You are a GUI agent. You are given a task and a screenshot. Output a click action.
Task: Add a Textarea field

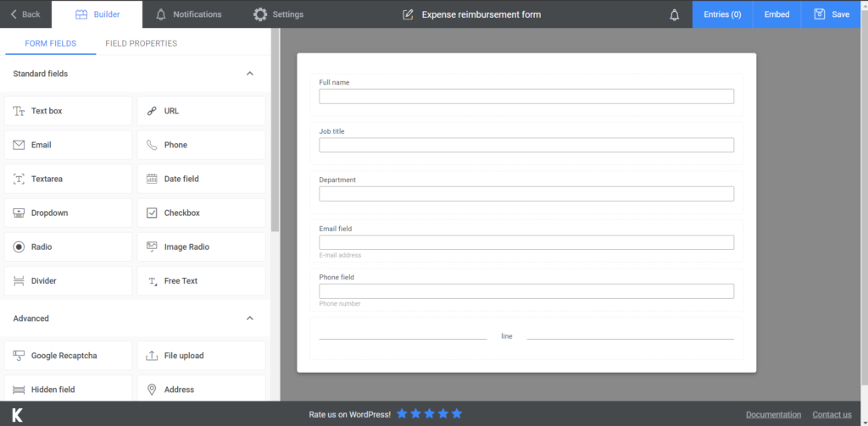[68, 179]
